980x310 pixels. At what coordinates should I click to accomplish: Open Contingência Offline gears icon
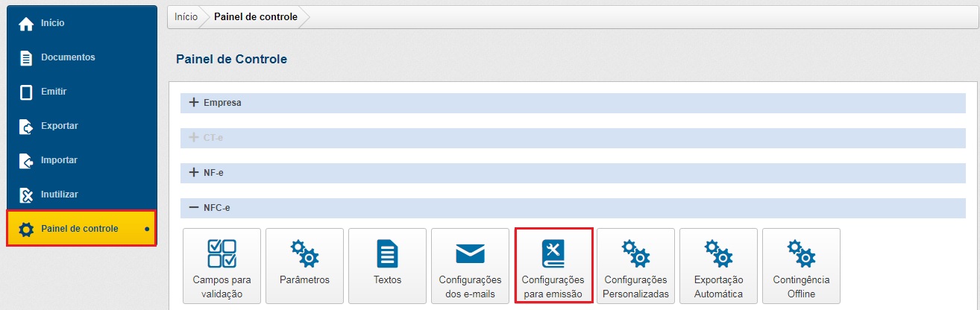(x=801, y=254)
